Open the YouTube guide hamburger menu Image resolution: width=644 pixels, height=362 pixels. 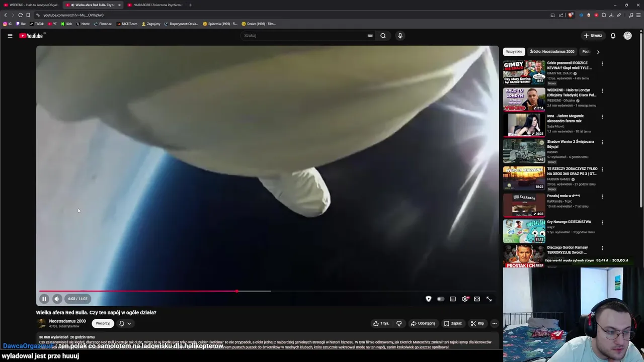10,36
